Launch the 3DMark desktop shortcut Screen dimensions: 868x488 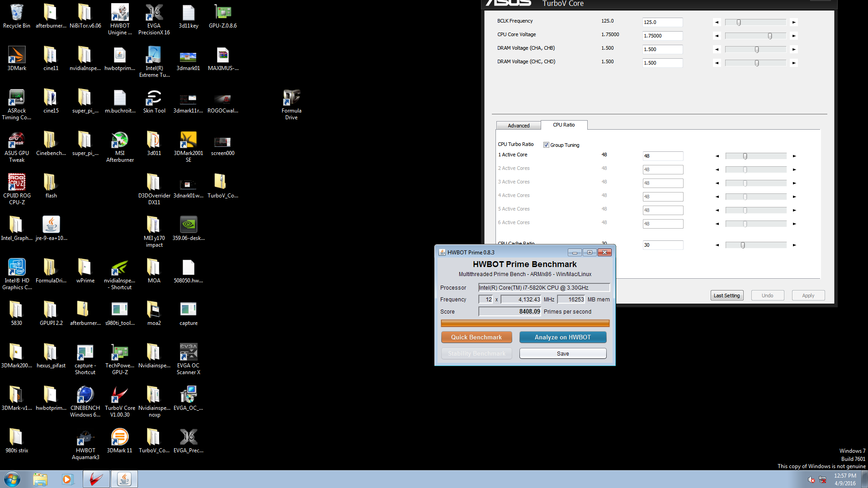coord(17,59)
